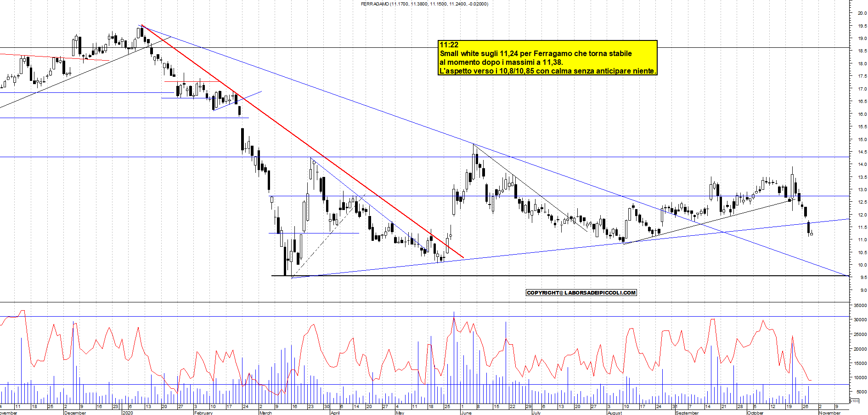The width and height of the screenshot is (868, 415).
Task: Click the 16.0 price axis label
Action: (x=862, y=114)
